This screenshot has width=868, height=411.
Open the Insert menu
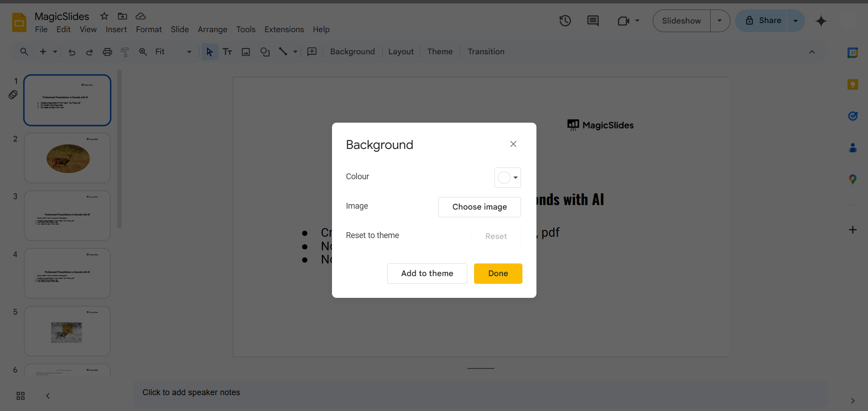click(x=116, y=29)
